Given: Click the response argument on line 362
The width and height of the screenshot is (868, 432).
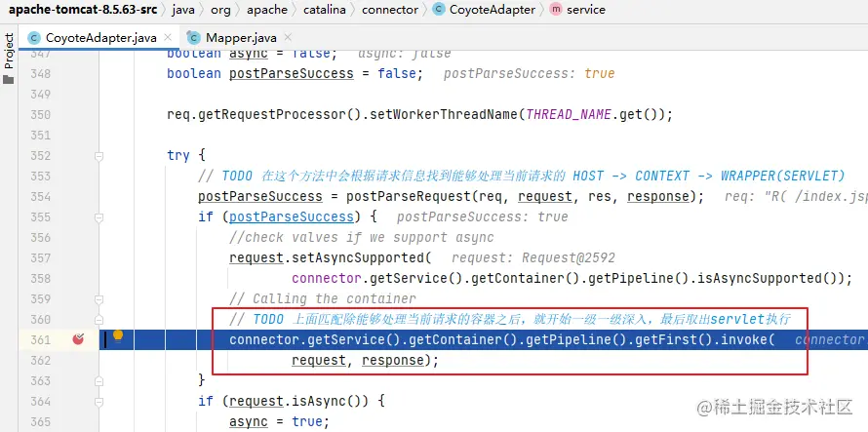Looking at the screenshot, I should click(x=392, y=360).
